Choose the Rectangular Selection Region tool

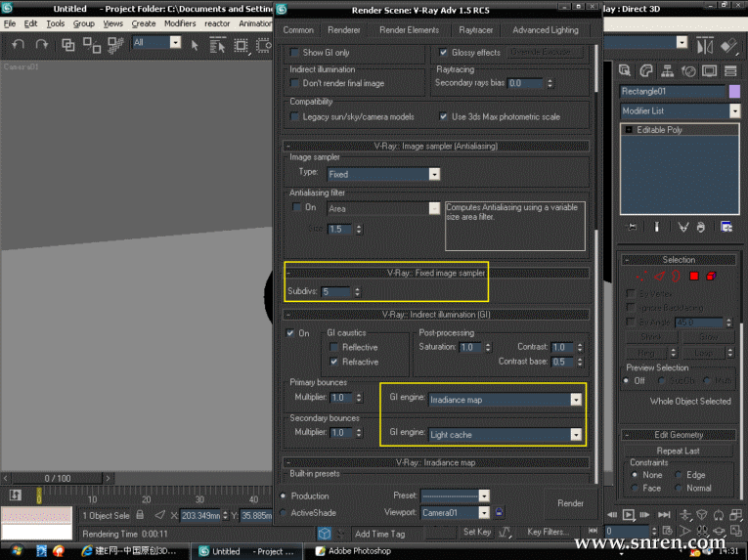(x=241, y=46)
